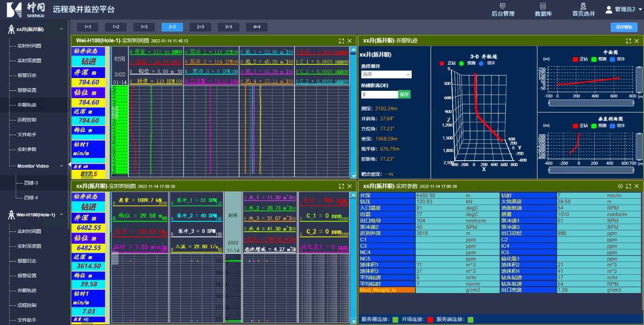This screenshot has width=644, height=325.
Task: Switch to the 3×3 grid layout
Action: click(228, 27)
